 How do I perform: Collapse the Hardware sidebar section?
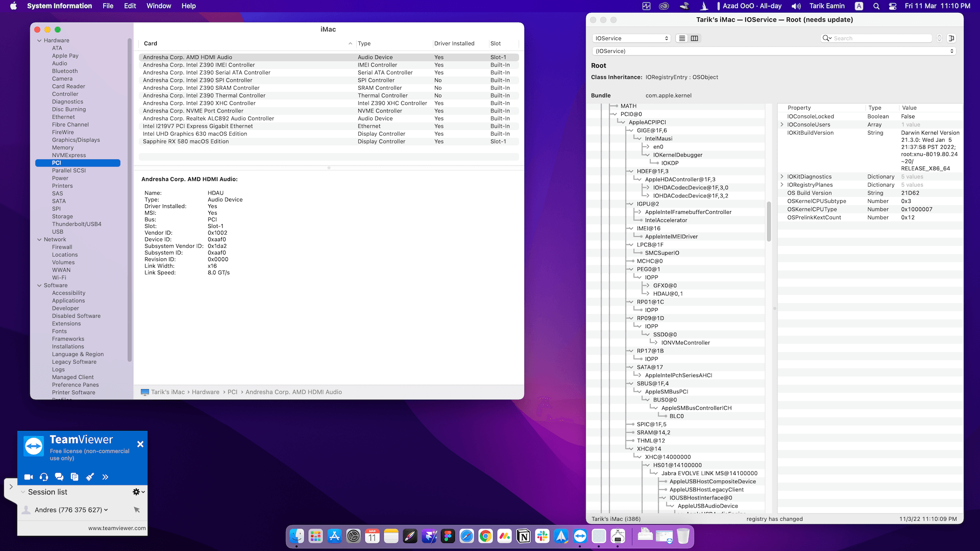(x=39, y=41)
